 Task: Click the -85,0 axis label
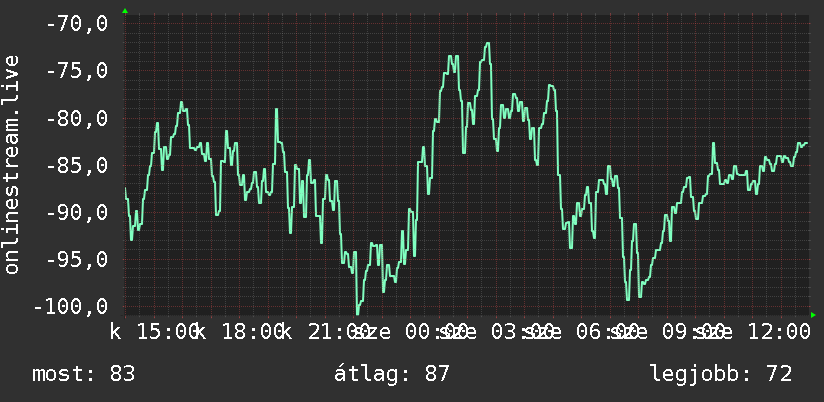coord(77,166)
